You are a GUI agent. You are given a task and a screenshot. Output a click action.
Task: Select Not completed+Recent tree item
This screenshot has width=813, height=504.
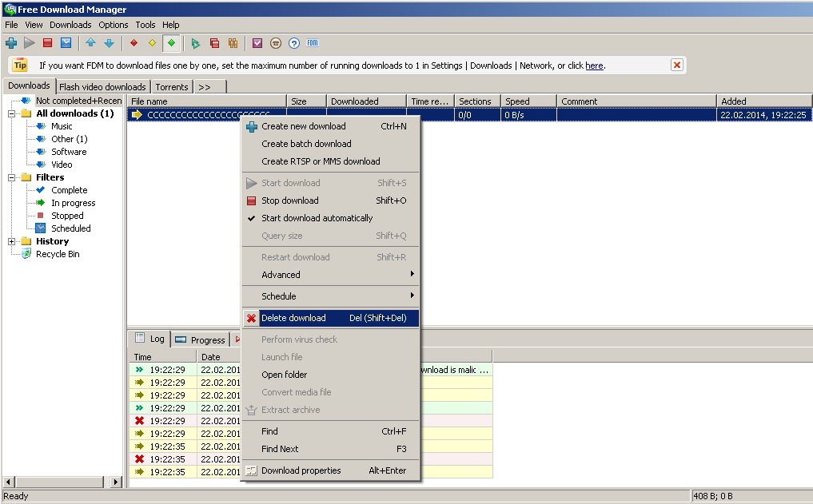(79, 101)
